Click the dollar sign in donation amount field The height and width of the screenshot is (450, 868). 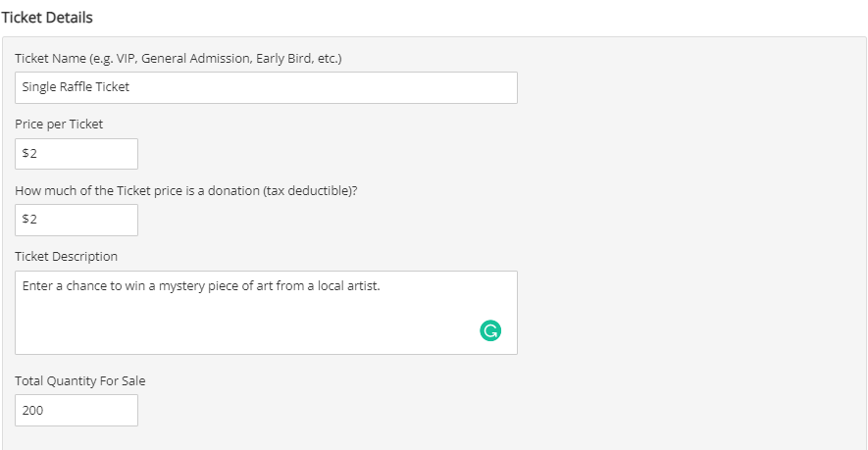click(26, 219)
